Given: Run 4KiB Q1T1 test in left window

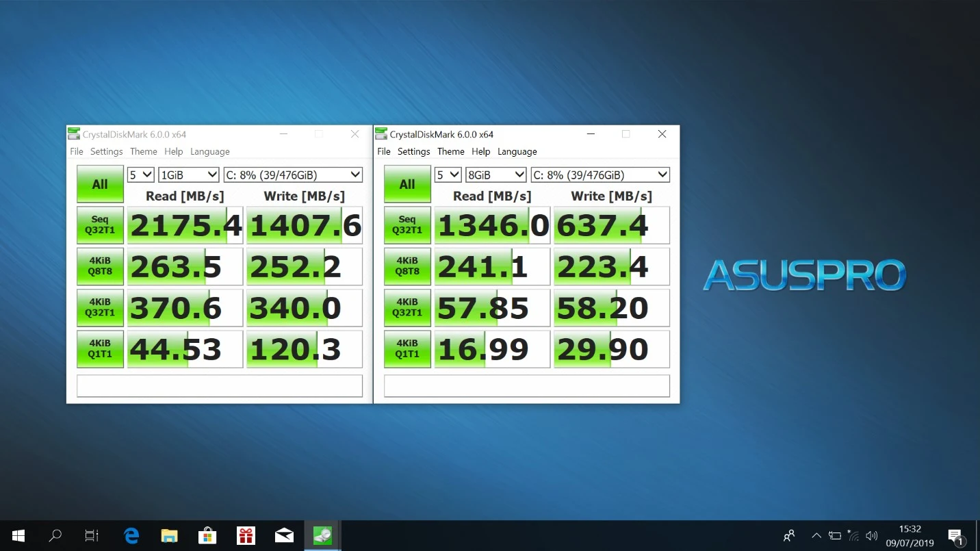Looking at the screenshot, I should pyautogui.click(x=100, y=348).
